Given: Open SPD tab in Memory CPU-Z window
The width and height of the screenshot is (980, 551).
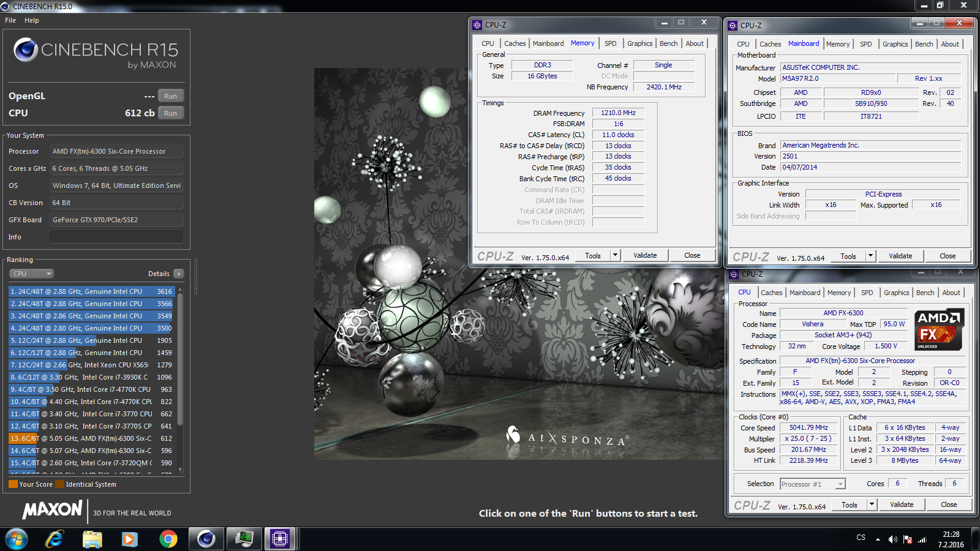Looking at the screenshot, I should (x=611, y=43).
